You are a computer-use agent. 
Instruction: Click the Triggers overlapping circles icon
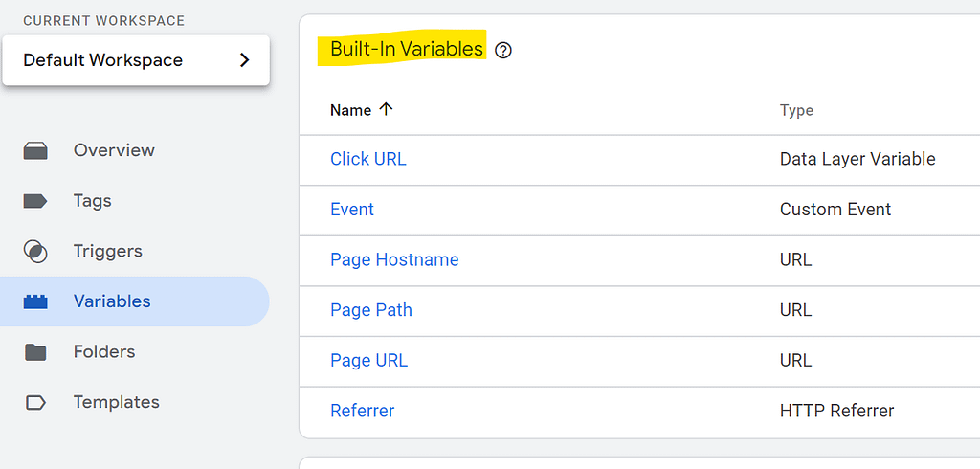pos(35,252)
